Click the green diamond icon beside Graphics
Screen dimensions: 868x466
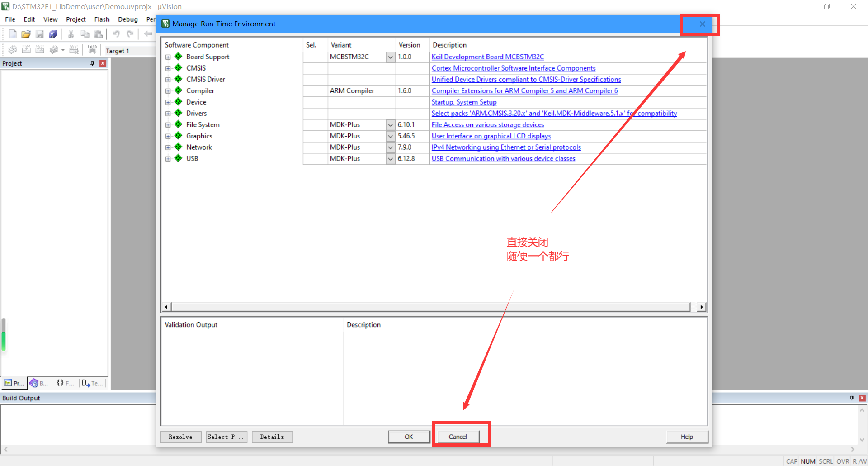pyautogui.click(x=179, y=136)
